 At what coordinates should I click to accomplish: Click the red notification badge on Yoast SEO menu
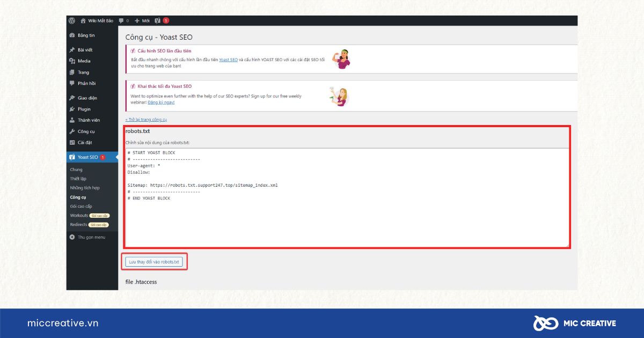pyautogui.click(x=103, y=157)
